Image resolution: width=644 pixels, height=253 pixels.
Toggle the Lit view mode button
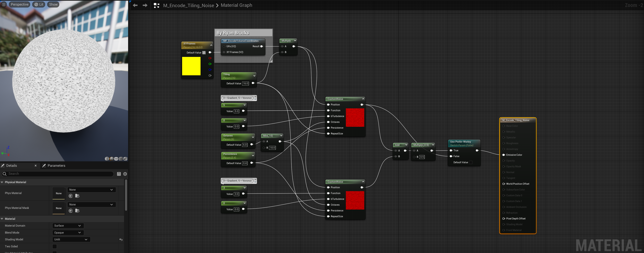click(39, 4)
